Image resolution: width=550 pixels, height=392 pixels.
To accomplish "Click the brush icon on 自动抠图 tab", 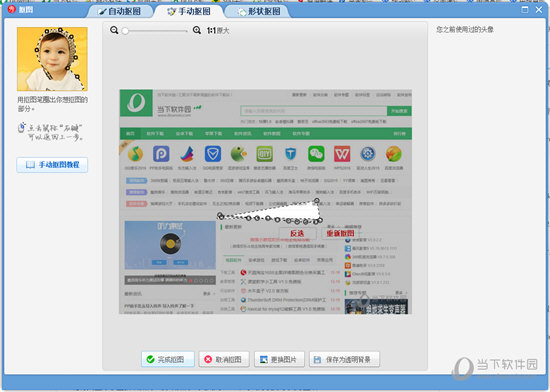I will 102,12.
